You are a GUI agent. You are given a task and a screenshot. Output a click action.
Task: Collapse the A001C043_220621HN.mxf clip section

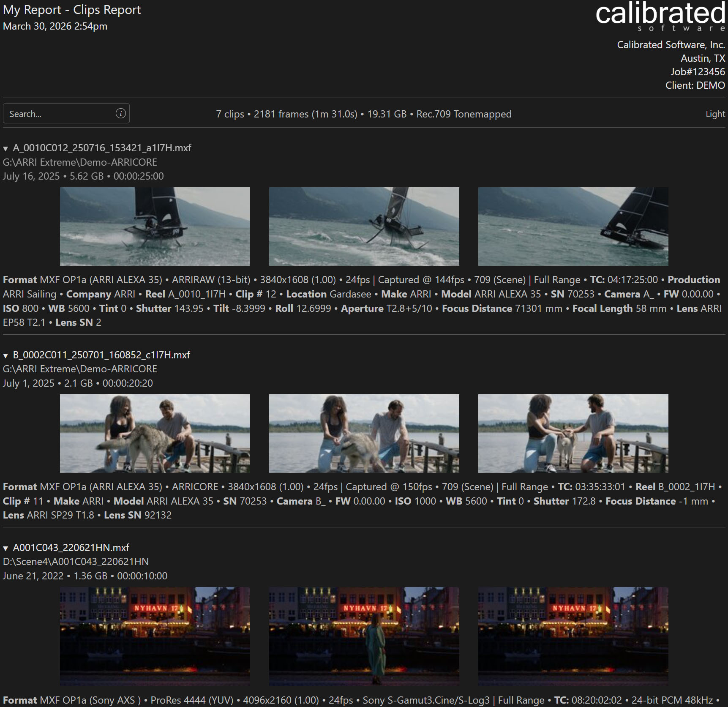click(x=5, y=549)
